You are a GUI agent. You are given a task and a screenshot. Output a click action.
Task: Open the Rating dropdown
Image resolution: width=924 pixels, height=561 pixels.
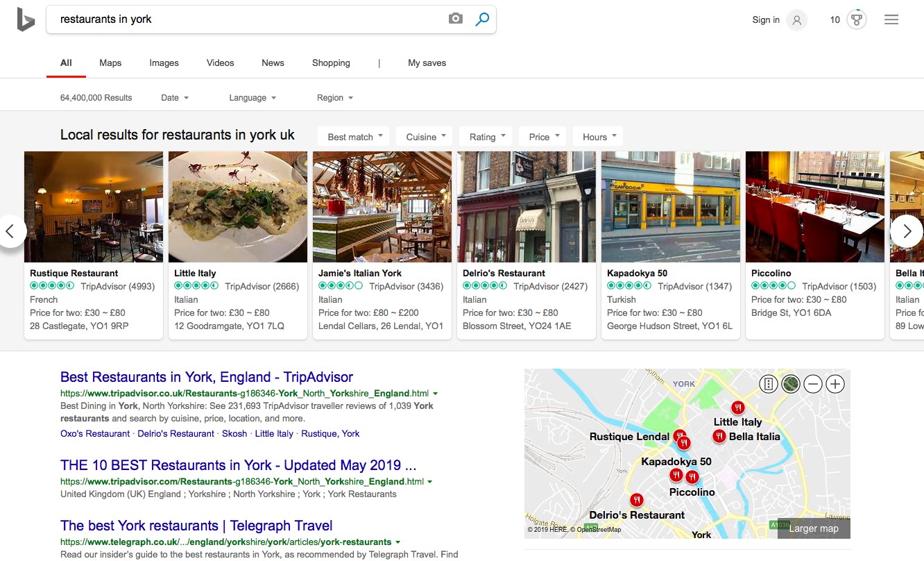[x=487, y=137]
